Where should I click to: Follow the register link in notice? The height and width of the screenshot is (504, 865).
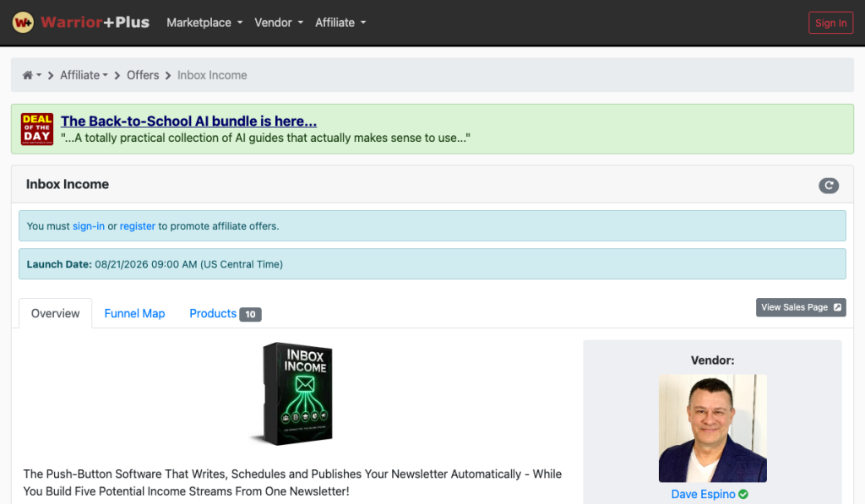(138, 226)
